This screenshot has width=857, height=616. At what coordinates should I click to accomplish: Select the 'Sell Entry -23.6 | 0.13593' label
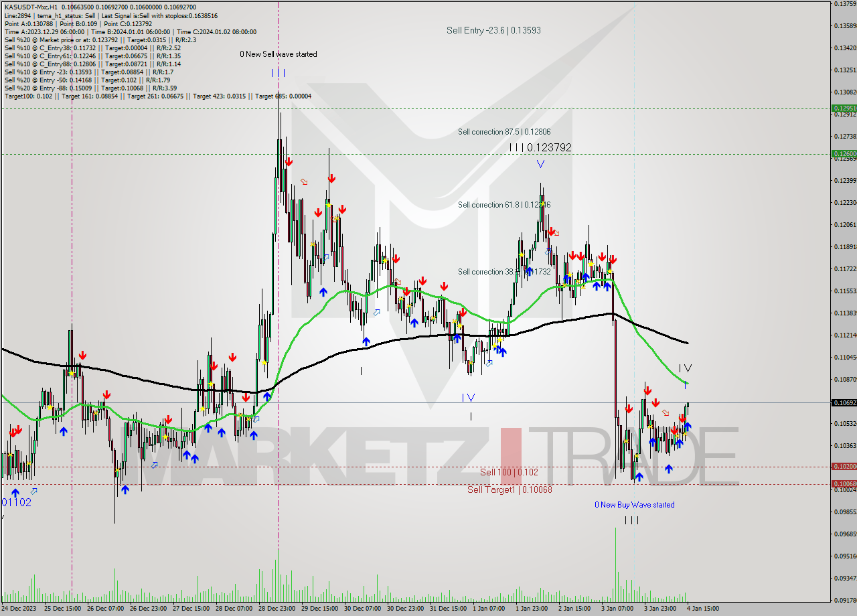pyautogui.click(x=493, y=30)
